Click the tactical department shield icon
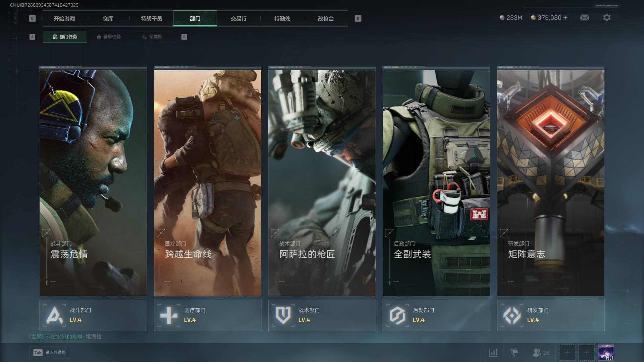This screenshot has height=362, width=644. coord(283,315)
